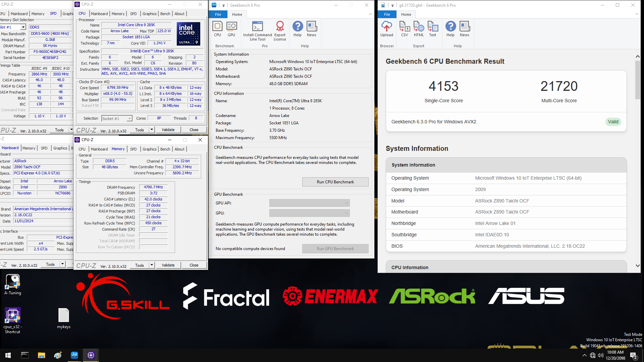Click Validate in CPU-Z Memory window
This screenshot has height=362, width=644.
pos(168,265)
